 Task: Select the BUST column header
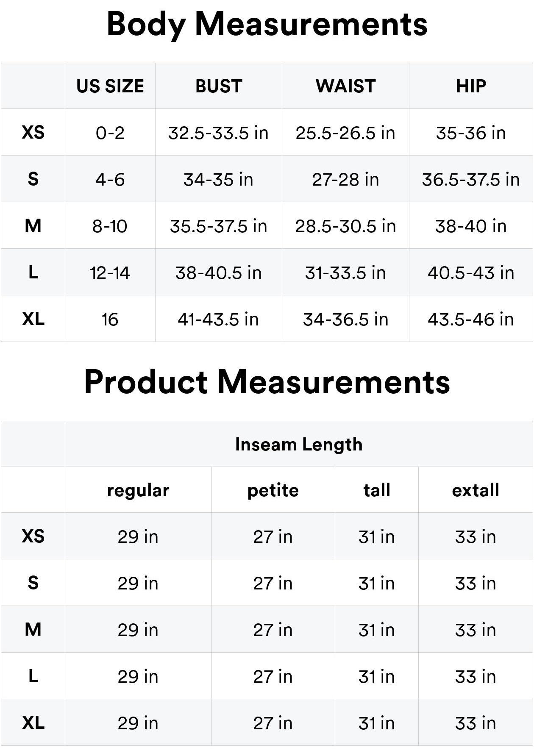[x=219, y=86]
